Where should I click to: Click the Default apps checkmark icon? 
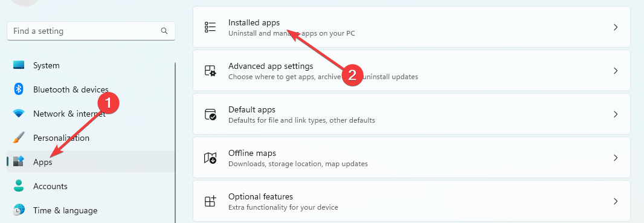(x=210, y=114)
